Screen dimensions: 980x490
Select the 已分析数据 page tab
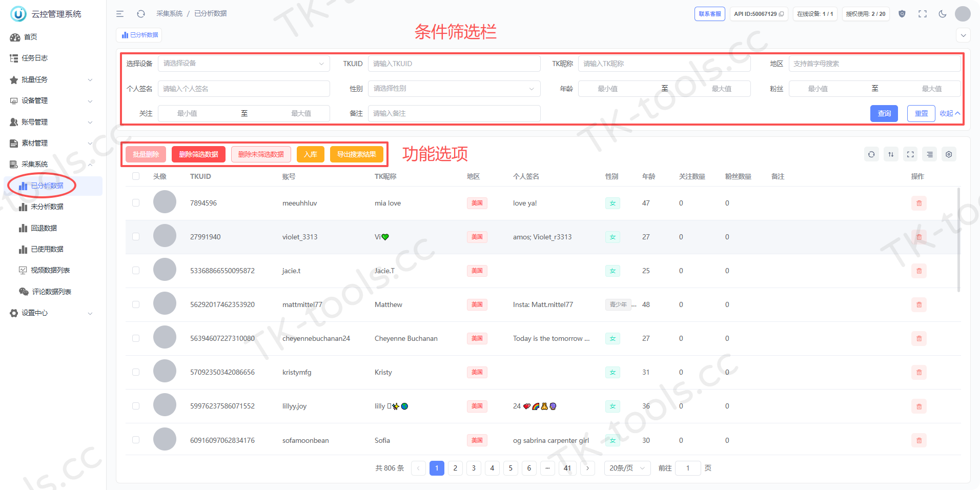pyautogui.click(x=139, y=35)
